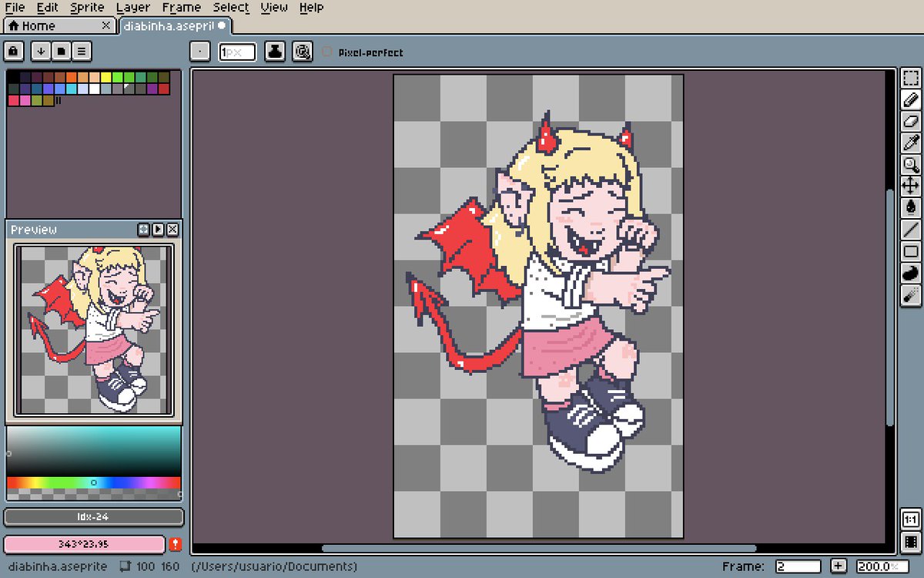The image size is (924, 578).
Task: Select the Line tool
Action: 911,229
